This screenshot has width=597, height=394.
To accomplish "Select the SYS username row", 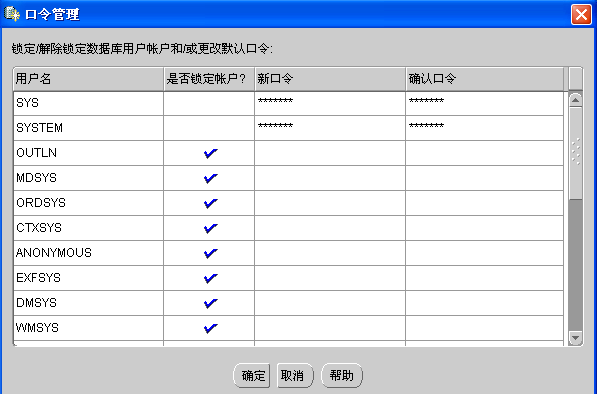I will [88, 103].
